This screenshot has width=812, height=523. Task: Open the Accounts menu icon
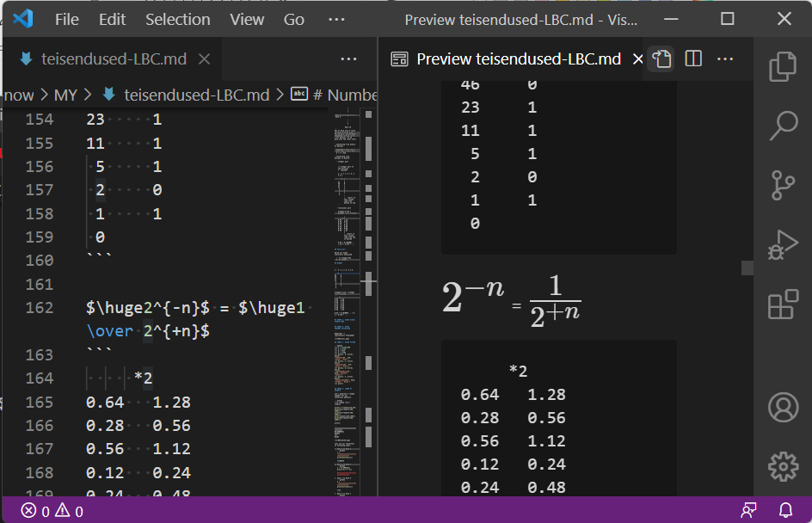(783, 407)
